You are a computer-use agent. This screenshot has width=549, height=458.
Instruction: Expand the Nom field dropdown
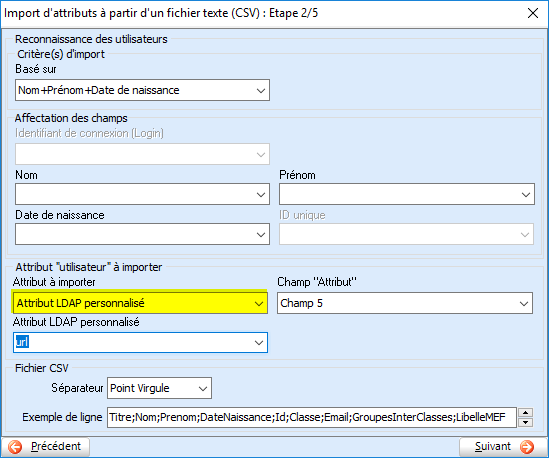click(x=142, y=194)
